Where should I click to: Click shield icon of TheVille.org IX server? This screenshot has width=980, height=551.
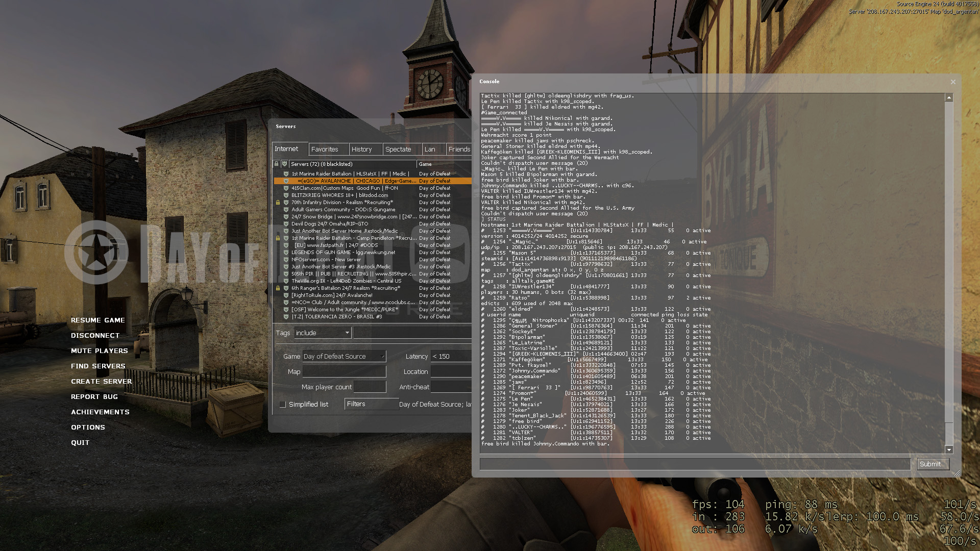286,281
